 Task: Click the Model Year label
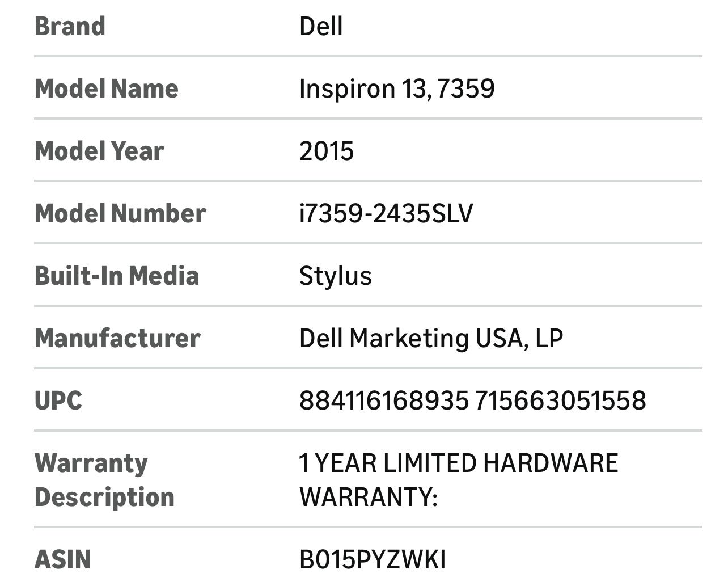point(99,151)
